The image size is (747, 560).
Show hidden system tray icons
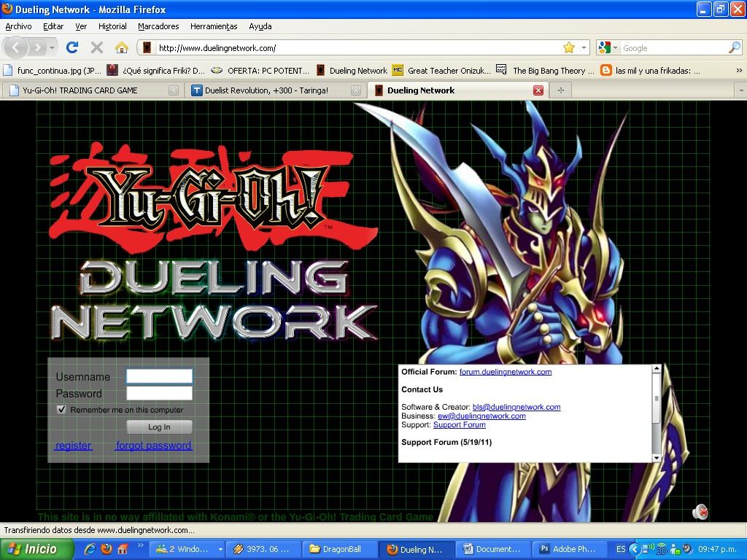click(x=634, y=549)
